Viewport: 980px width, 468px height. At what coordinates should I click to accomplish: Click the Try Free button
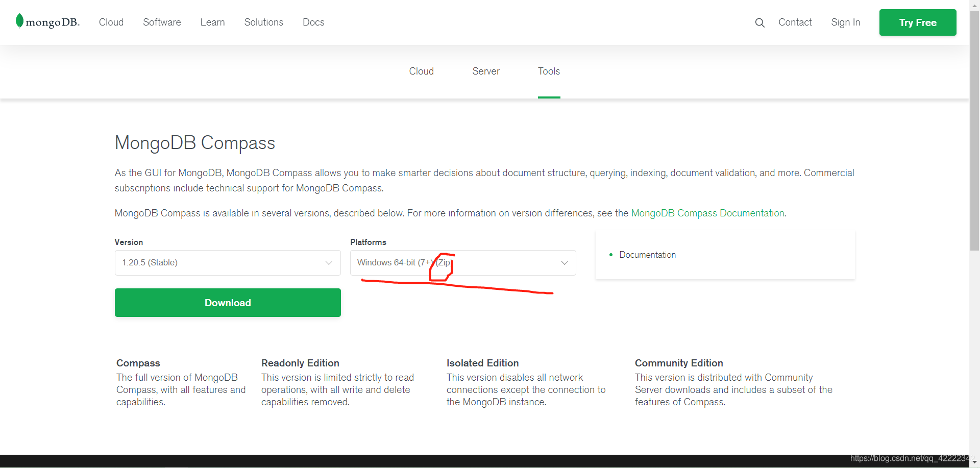[x=918, y=22]
